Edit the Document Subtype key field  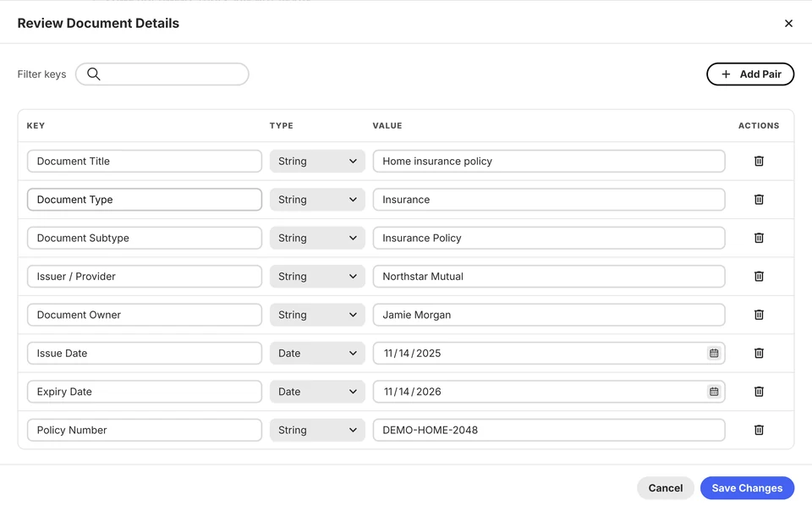(145, 238)
